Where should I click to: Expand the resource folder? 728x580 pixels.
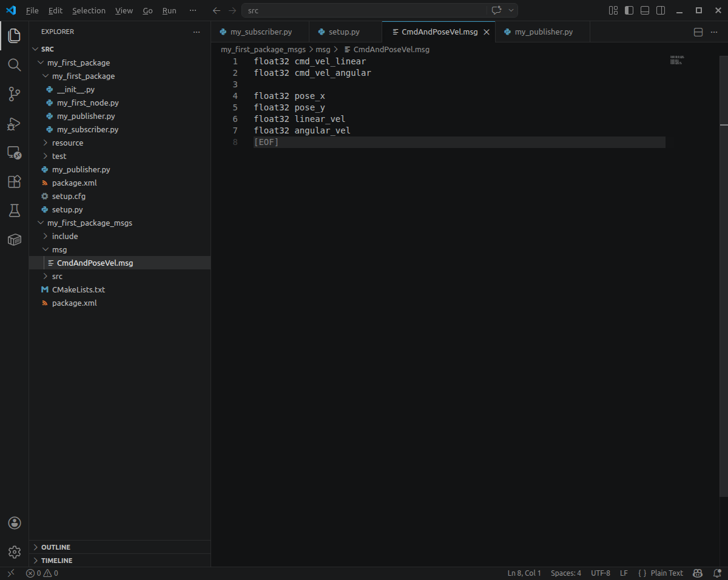point(46,143)
